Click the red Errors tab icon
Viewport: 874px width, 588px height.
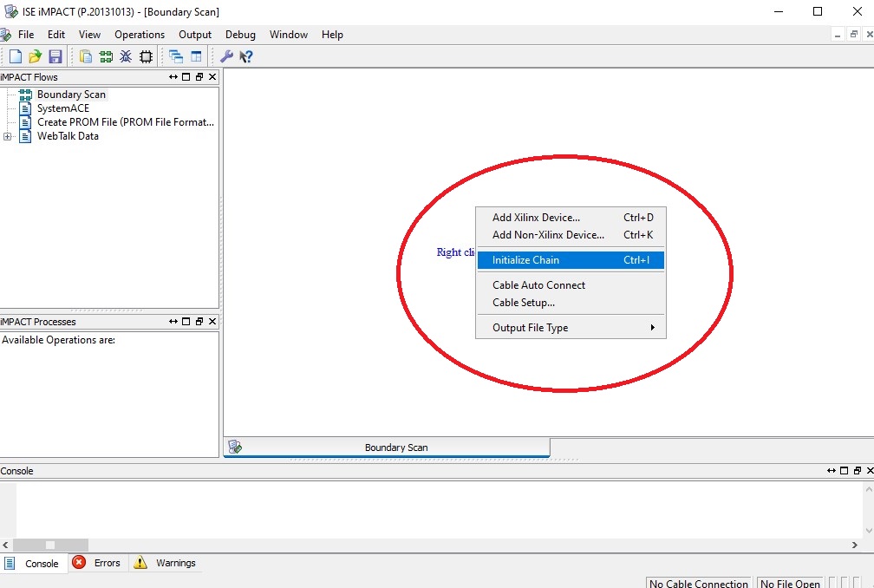tap(79, 562)
